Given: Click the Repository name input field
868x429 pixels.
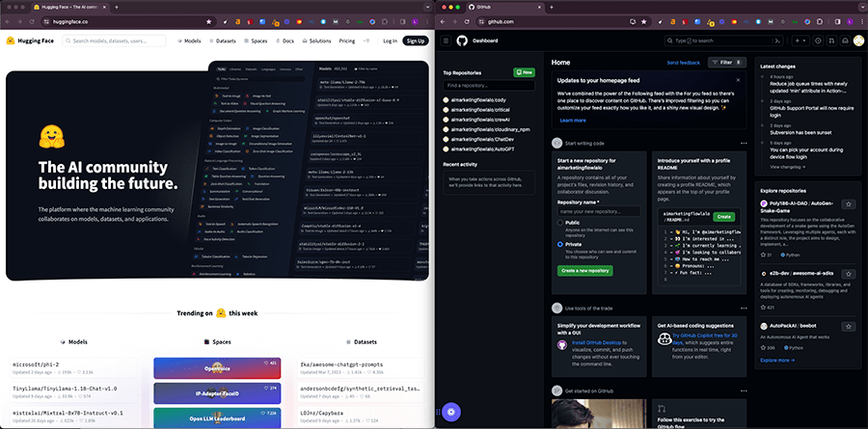Looking at the screenshot, I should [599, 211].
